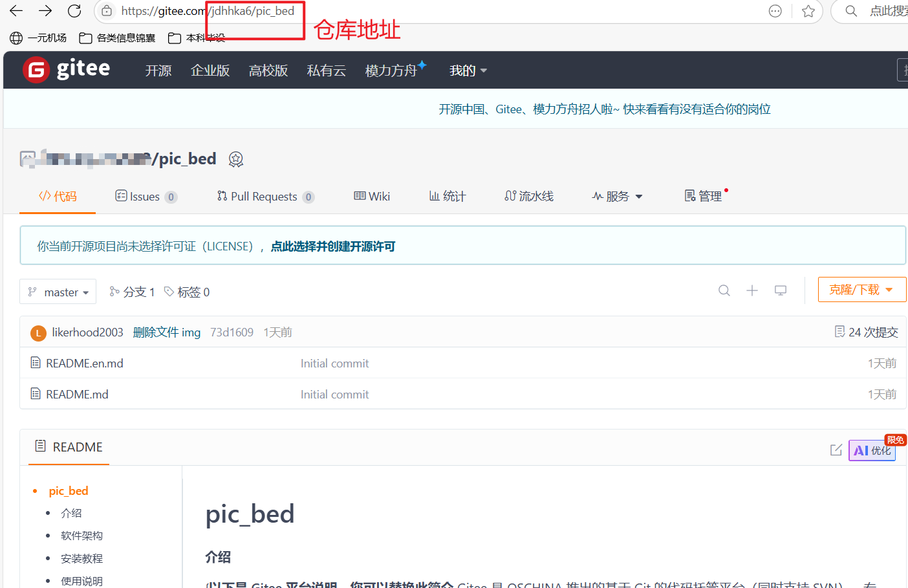Open the 服务 dropdown menu
The width and height of the screenshot is (908, 588).
pyautogui.click(x=617, y=196)
